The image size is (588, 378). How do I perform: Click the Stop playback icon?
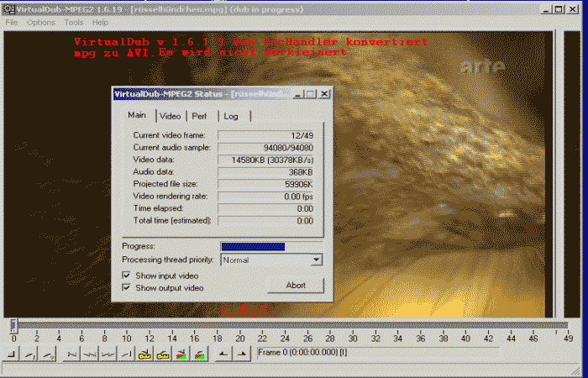(12, 354)
